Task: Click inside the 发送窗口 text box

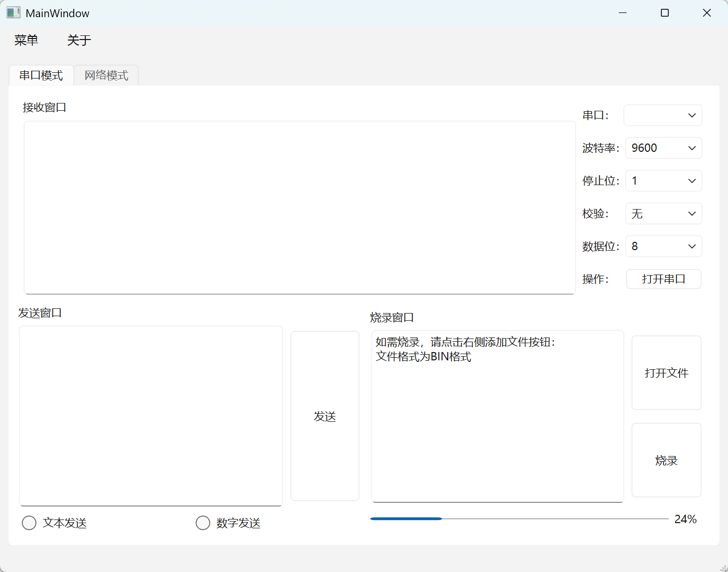Action: click(x=151, y=416)
